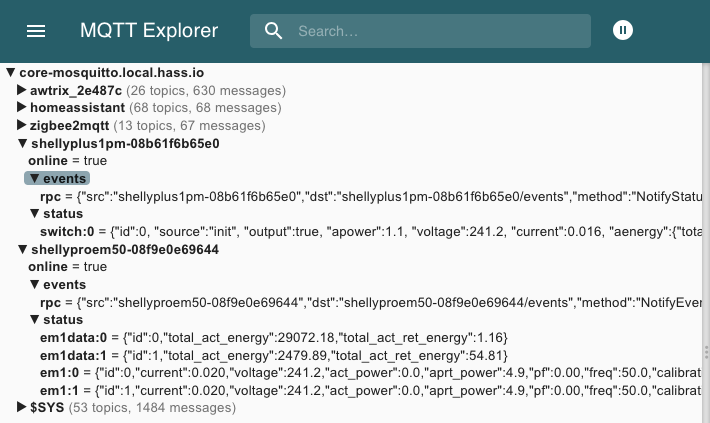
Task: Pause incoming message updates
Action: (x=623, y=30)
